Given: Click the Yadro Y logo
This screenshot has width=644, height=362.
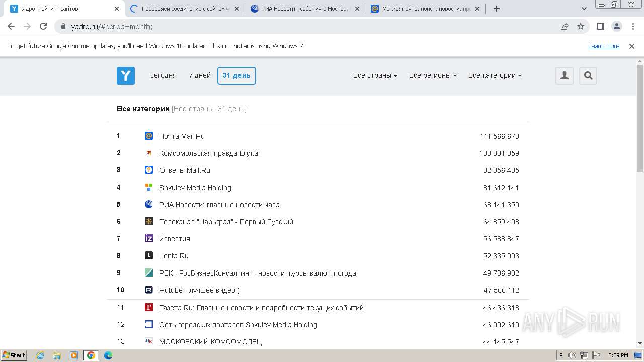Looking at the screenshot, I should click(126, 76).
